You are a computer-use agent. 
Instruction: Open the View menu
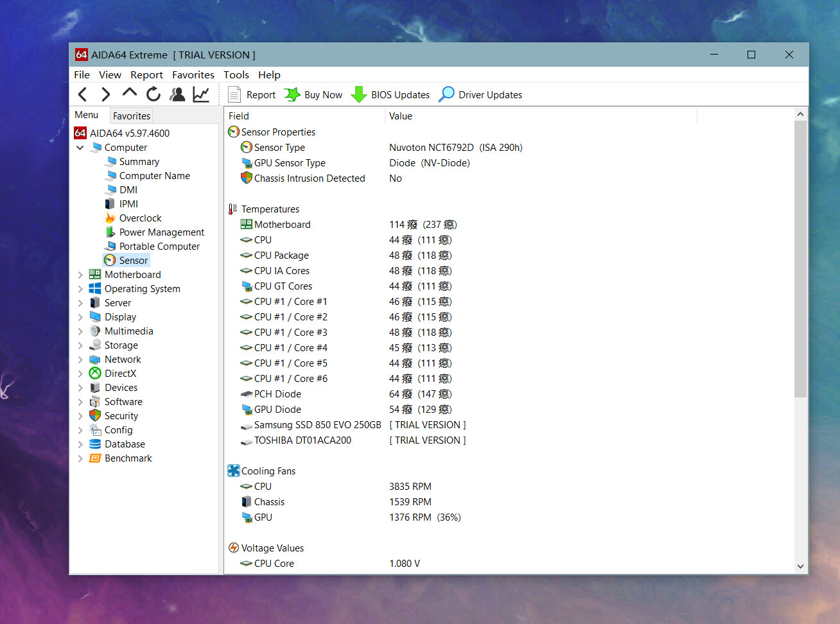coord(110,75)
